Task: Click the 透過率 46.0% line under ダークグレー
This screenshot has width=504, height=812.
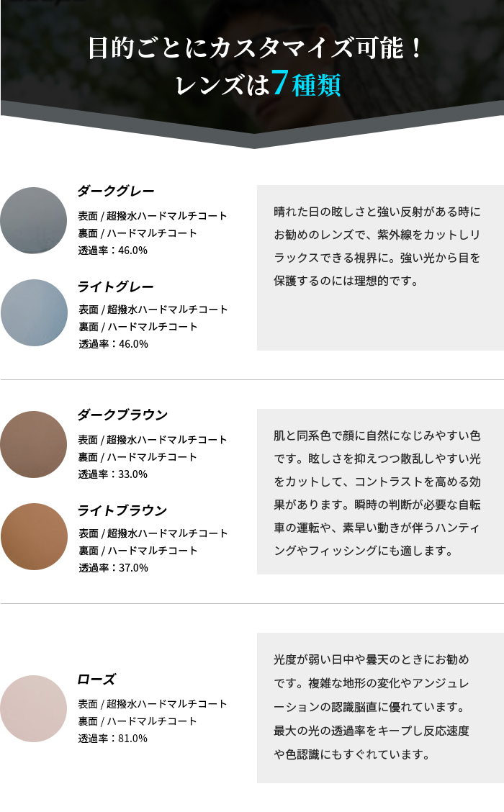Action: [x=113, y=251]
